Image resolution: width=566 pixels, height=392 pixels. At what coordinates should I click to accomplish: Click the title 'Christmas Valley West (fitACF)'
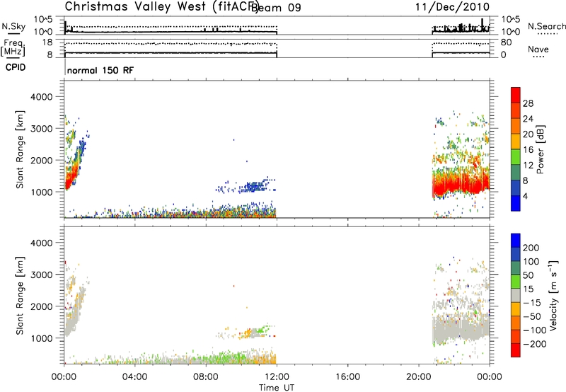coord(161,7)
